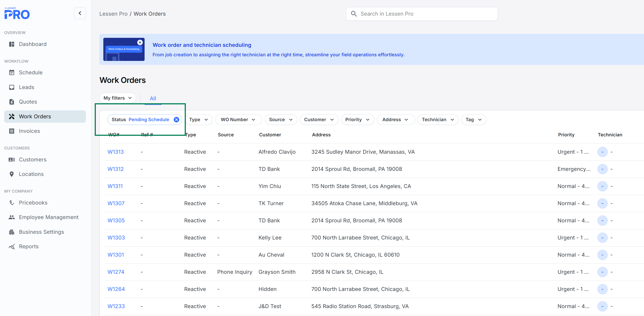This screenshot has width=644, height=316.
Task: Click the Employee Management people icon
Action: coord(11,217)
